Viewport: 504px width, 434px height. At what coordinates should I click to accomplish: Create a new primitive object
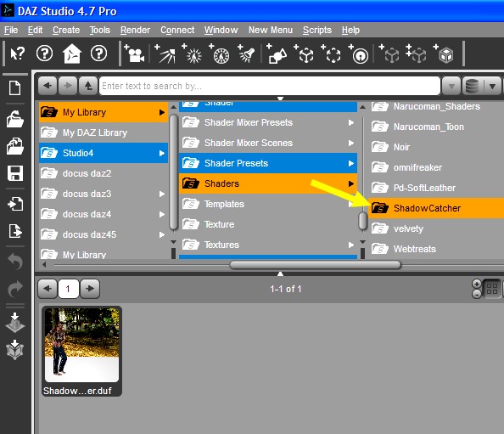(x=277, y=54)
